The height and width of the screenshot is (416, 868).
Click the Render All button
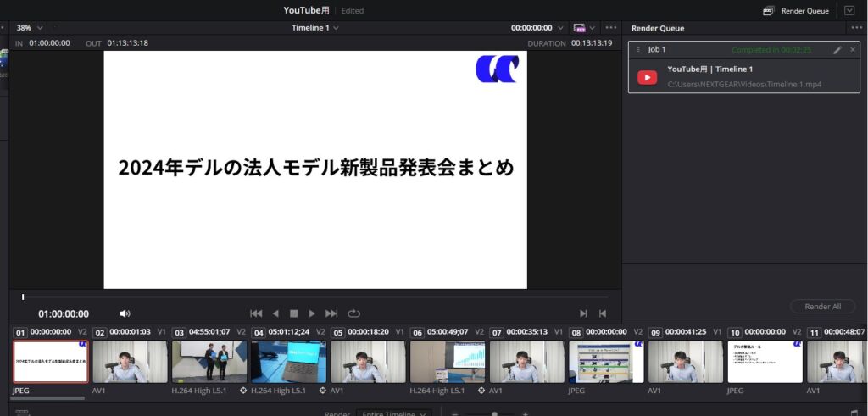(x=822, y=307)
